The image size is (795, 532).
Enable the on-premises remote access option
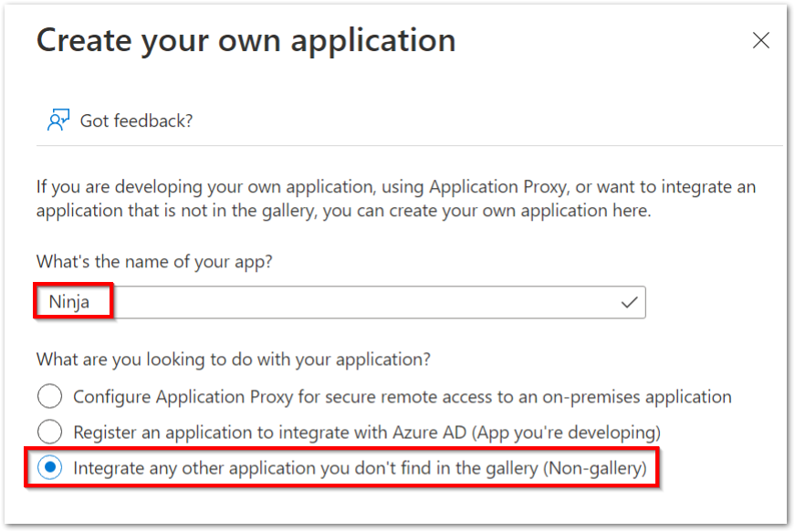point(51,397)
